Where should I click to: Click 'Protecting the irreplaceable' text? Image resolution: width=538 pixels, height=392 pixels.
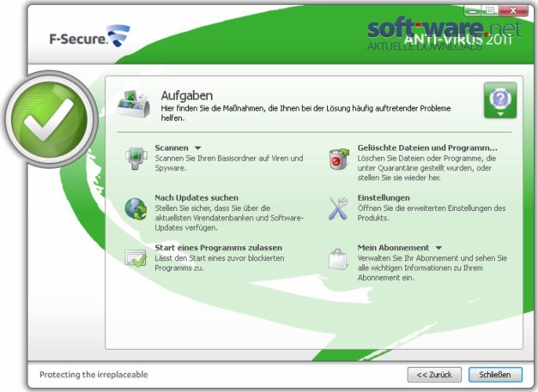pyautogui.click(x=93, y=375)
